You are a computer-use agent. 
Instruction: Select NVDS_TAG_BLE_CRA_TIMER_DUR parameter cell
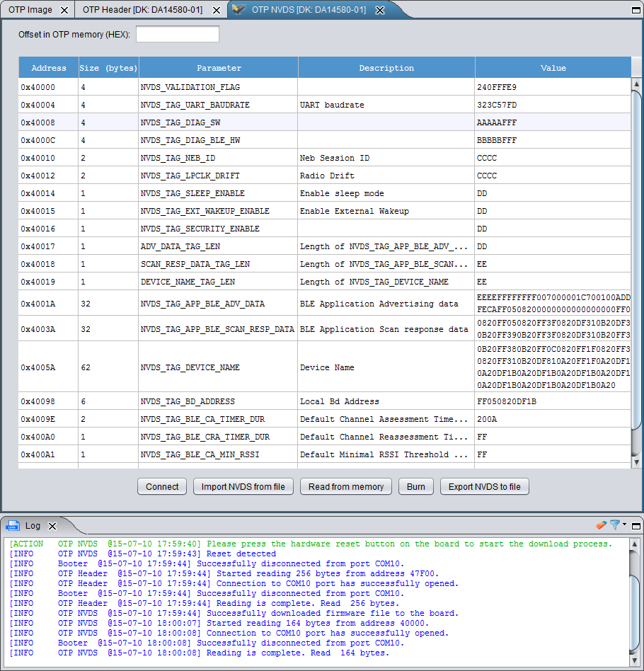pos(218,437)
